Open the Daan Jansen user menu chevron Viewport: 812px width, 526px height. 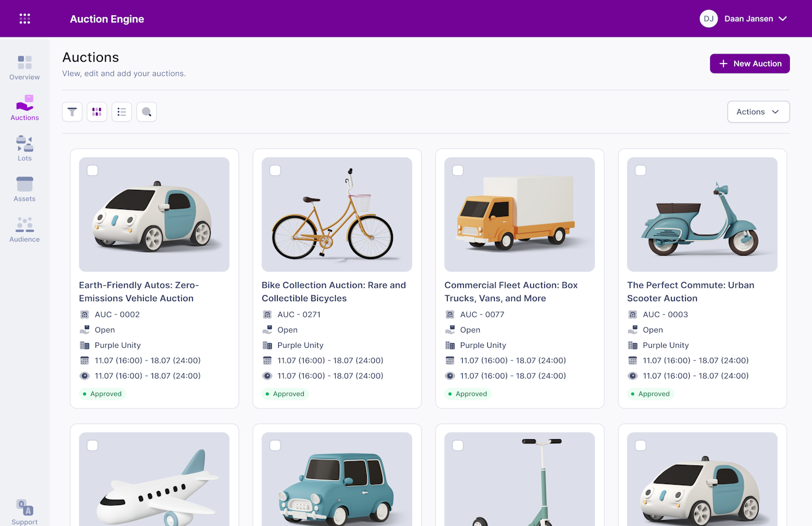783,19
